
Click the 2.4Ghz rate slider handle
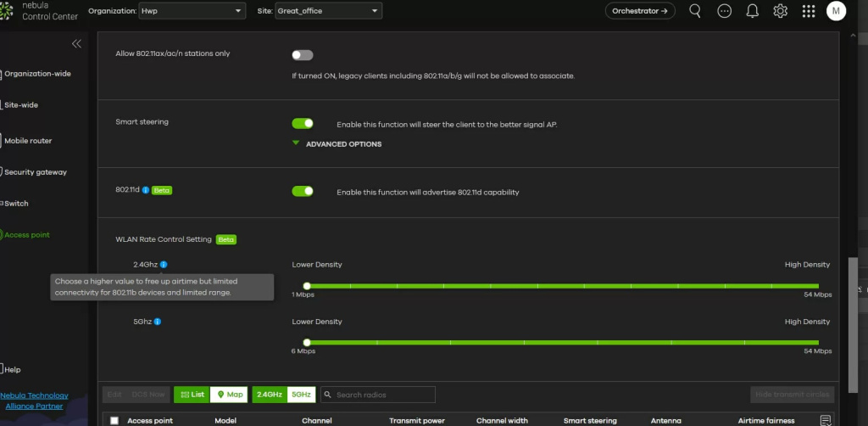[307, 286]
